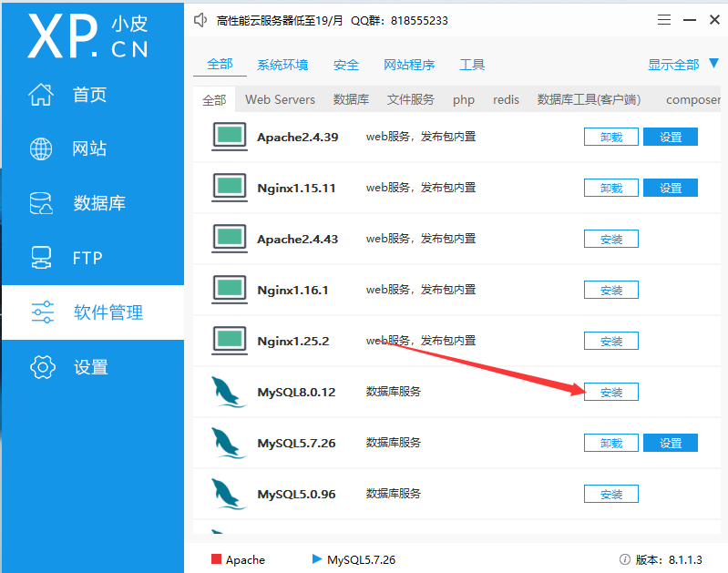Select the composer sub-tab
This screenshot has width=728, height=573.
(x=693, y=100)
